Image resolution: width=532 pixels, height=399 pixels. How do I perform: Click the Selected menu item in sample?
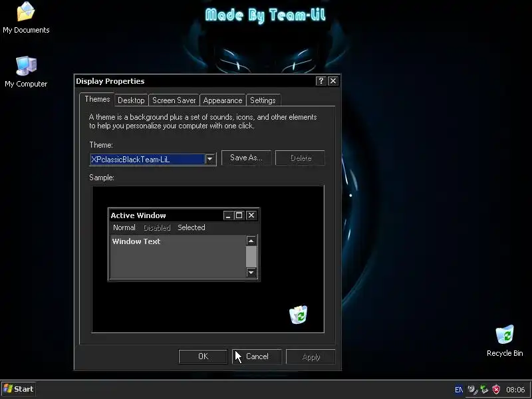coord(192,227)
